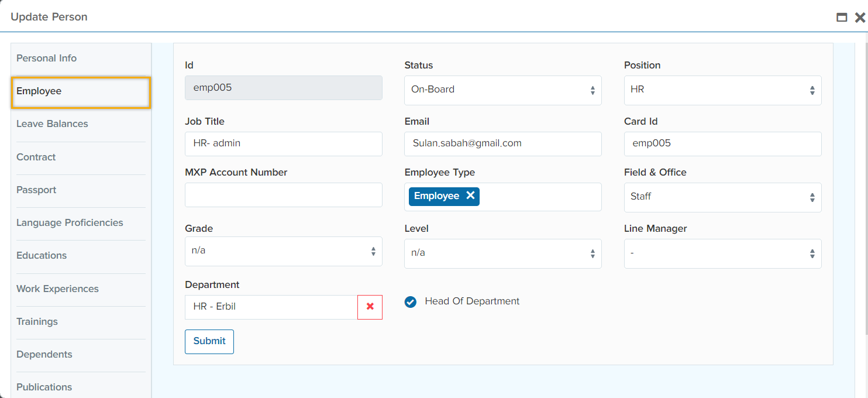
Task: Switch to Personal Info tab
Action: click(x=47, y=59)
